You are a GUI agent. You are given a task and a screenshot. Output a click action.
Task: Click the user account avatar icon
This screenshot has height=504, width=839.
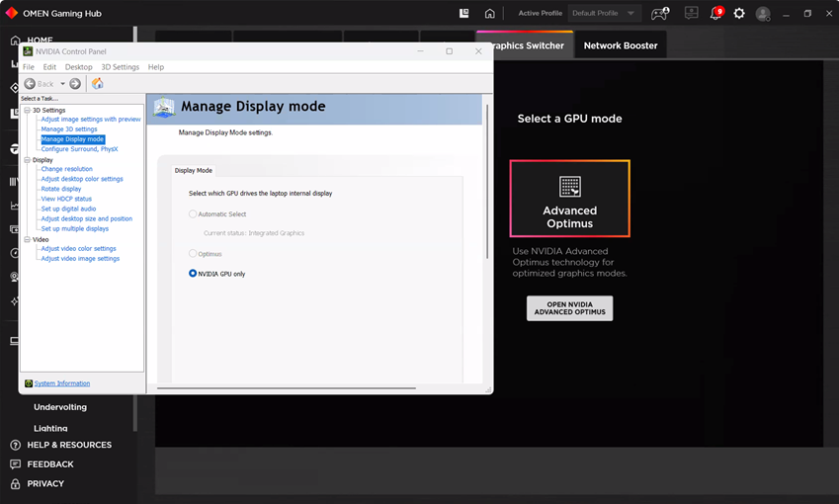[763, 14]
